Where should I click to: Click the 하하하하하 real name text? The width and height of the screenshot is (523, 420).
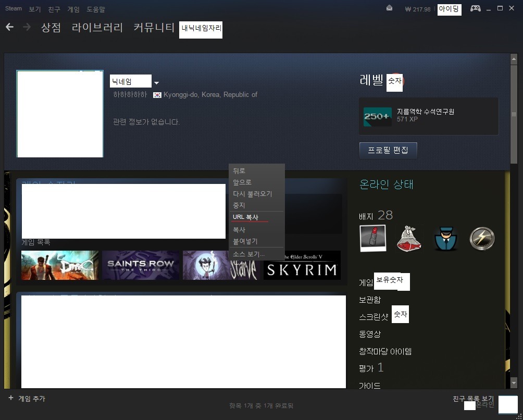click(x=130, y=95)
